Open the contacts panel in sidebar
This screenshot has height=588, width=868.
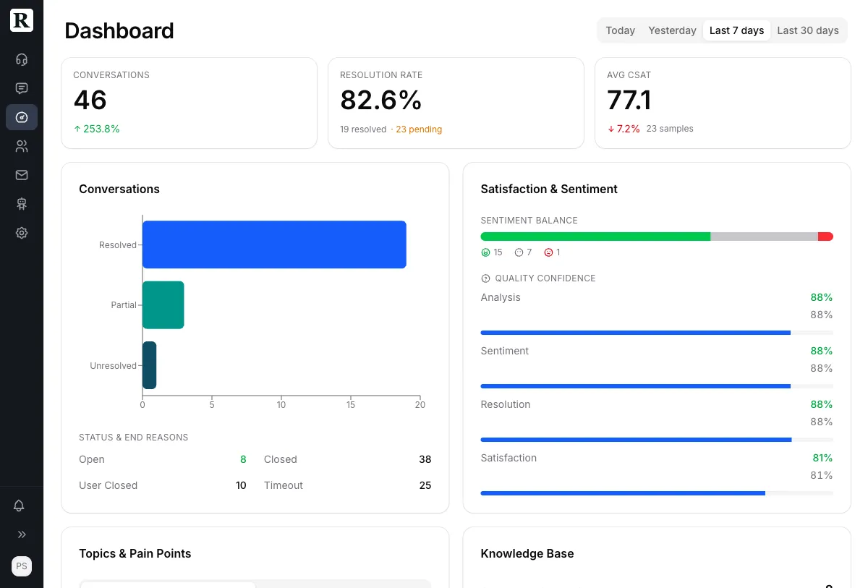click(21, 145)
